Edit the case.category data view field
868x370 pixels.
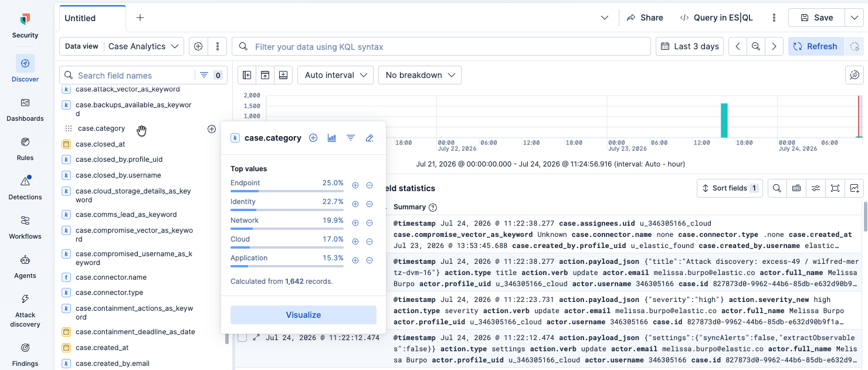click(x=369, y=138)
